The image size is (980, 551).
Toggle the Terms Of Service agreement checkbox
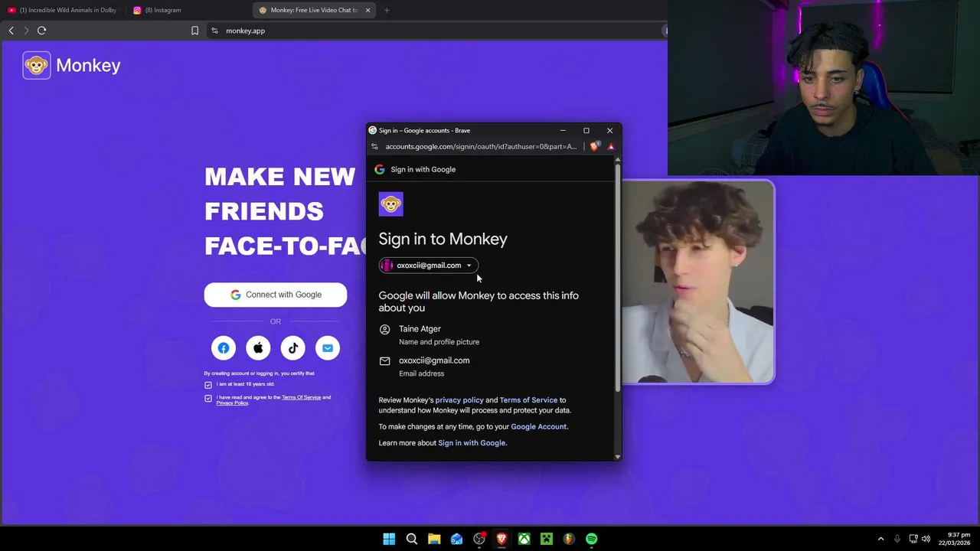[208, 399]
